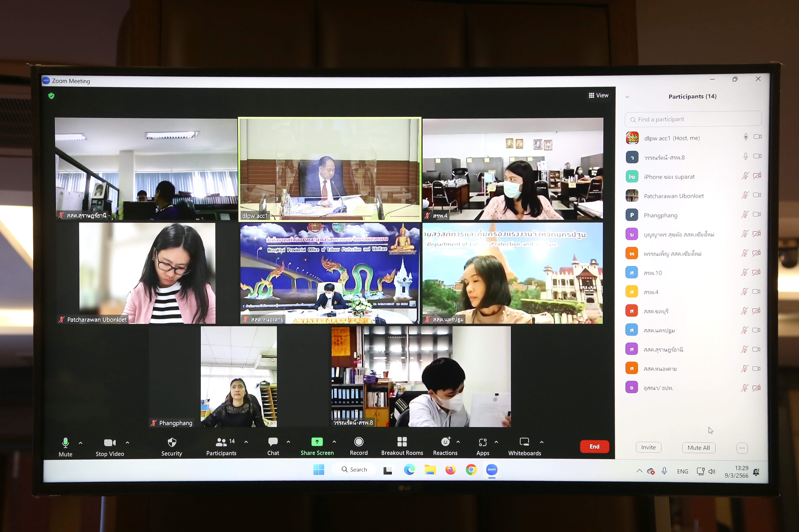Expand video options arrow beside Stop Video
Image resolution: width=799 pixels, height=532 pixels.
127,443
